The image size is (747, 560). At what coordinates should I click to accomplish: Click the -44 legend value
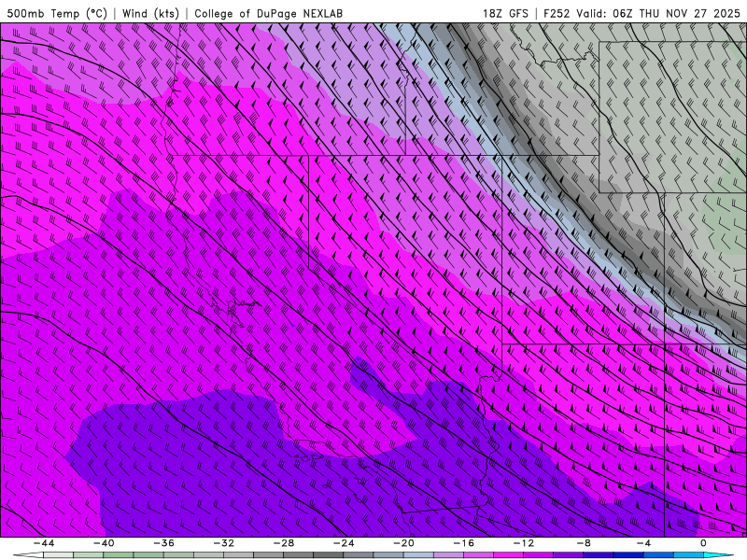pyautogui.click(x=44, y=543)
